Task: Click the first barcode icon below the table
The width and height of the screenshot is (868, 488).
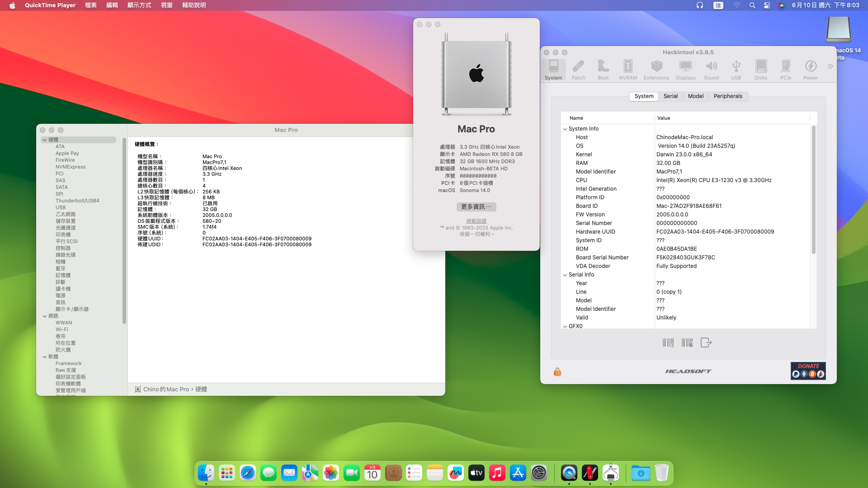Action: pyautogui.click(x=668, y=343)
